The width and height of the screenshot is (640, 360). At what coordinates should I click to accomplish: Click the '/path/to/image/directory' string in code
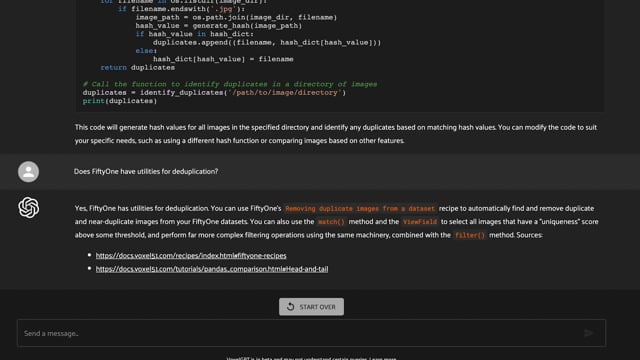pos(284,93)
